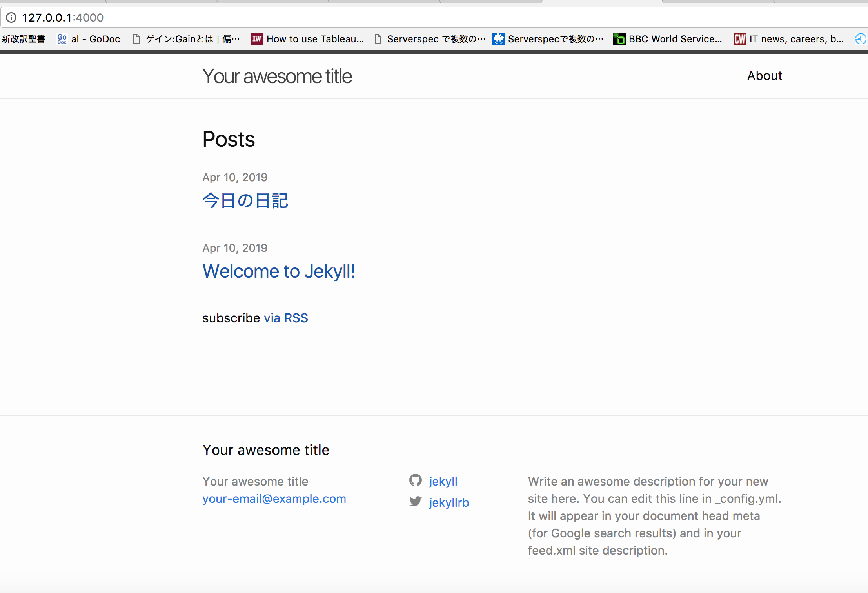Click the page favicon on the ゲイン:Gain bookmark

click(x=137, y=38)
